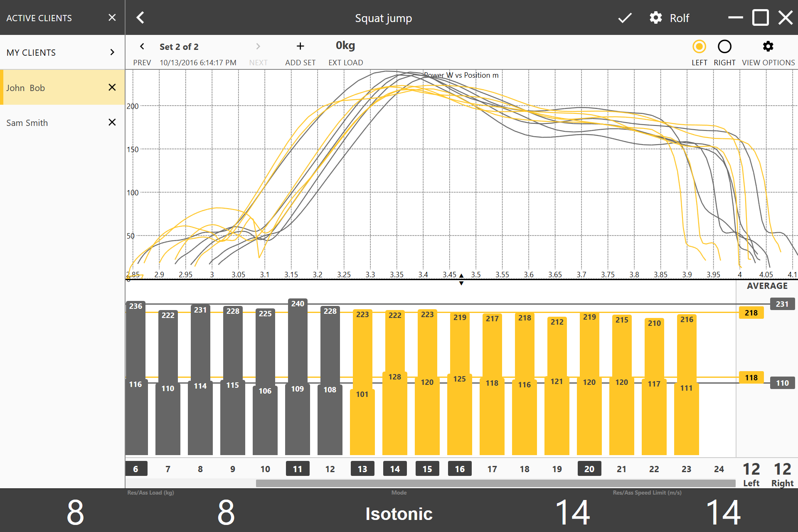798x532 pixels.
Task: Open settings gear next to Rolf
Action: coord(656,18)
